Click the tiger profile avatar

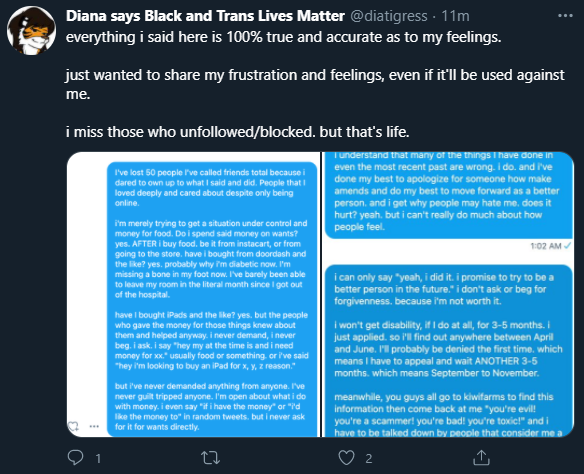point(31,31)
